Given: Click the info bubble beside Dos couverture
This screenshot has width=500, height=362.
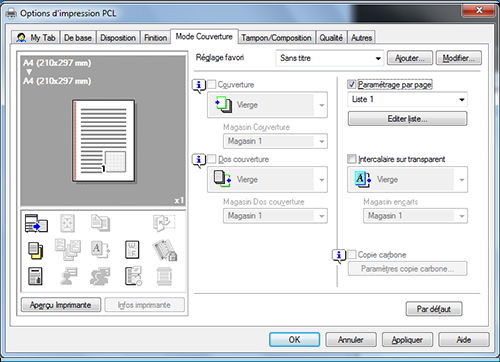Looking at the screenshot, I should (199, 161).
